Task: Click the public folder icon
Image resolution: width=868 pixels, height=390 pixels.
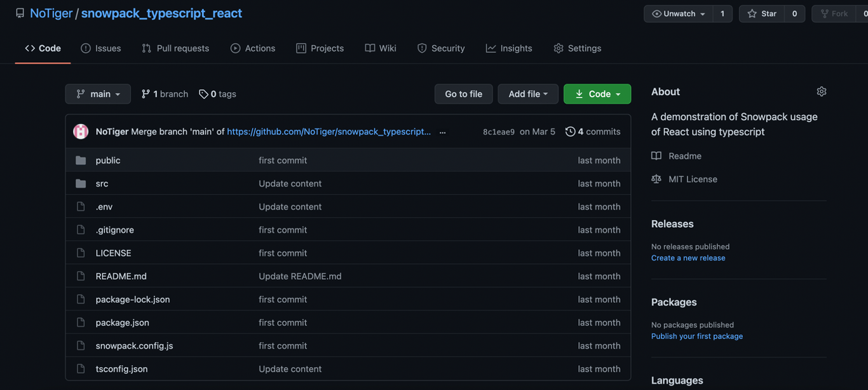Action: [x=81, y=160]
